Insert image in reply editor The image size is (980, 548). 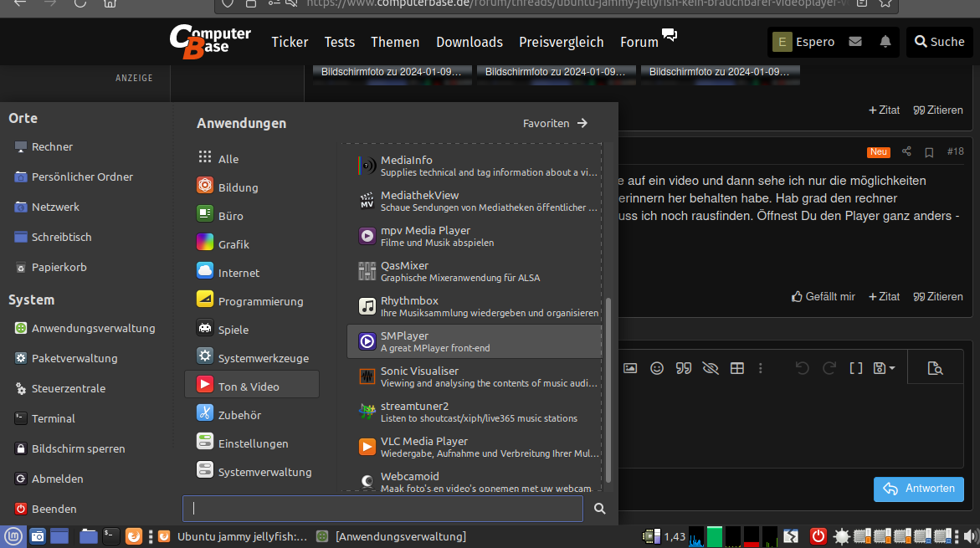pos(630,368)
